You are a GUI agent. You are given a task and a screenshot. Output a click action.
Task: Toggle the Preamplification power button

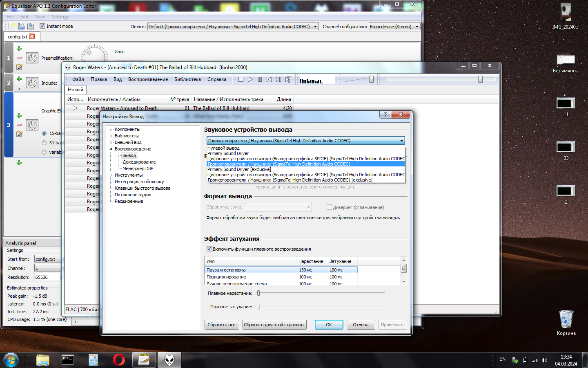click(x=32, y=58)
